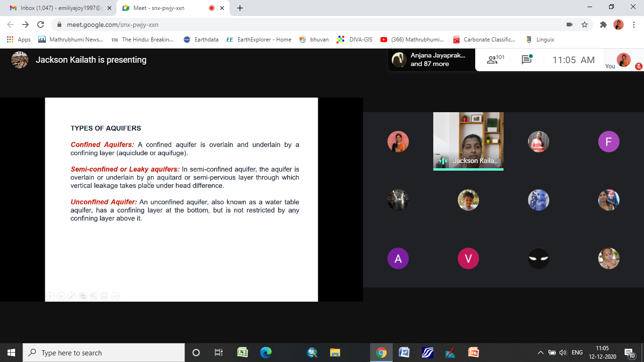Bookmark this page with the star icon
Image resolution: width=644 pixels, height=362 pixels.
tap(585, 25)
